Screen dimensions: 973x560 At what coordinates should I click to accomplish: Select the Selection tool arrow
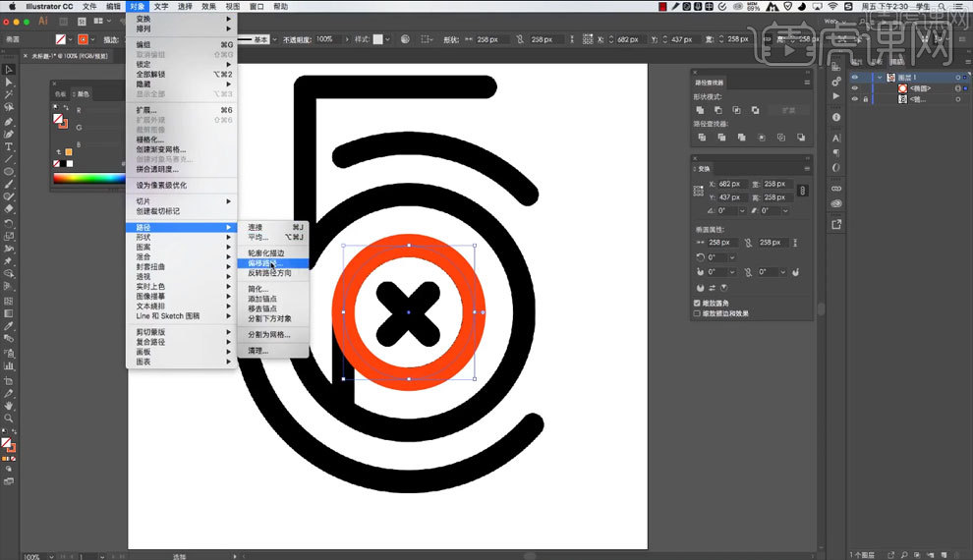[x=9, y=70]
